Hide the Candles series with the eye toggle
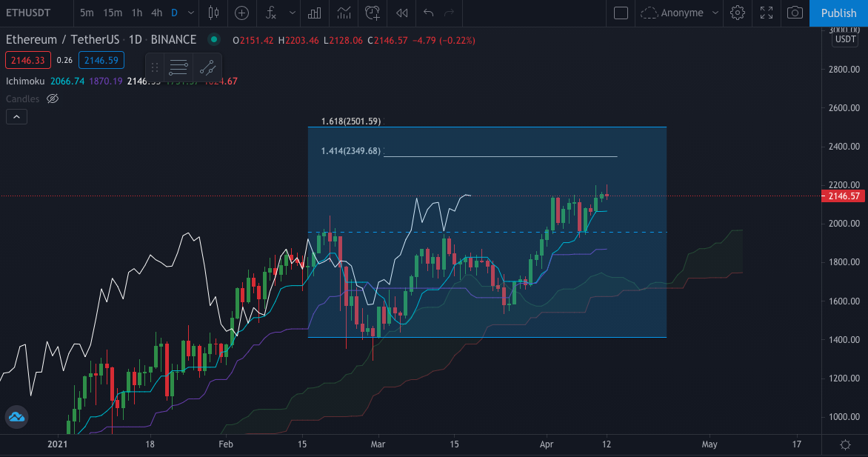Viewport: 868px width, 457px height. point(52,99)
